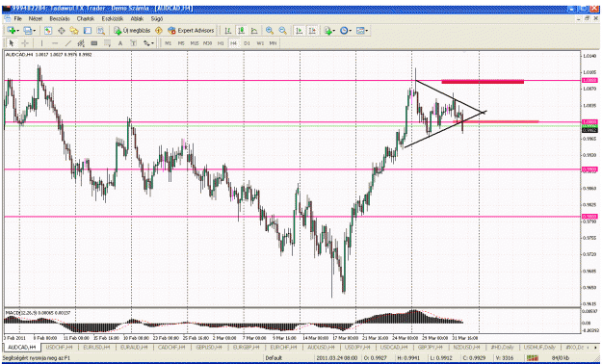Viewport: 602px width, 364px height.
Task: Expand the new chart dropdown arrow
Action: click(17, 31)
